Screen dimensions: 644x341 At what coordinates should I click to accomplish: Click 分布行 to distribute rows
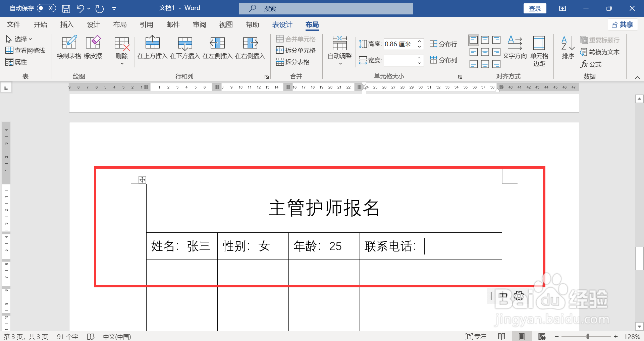[443, 44]
